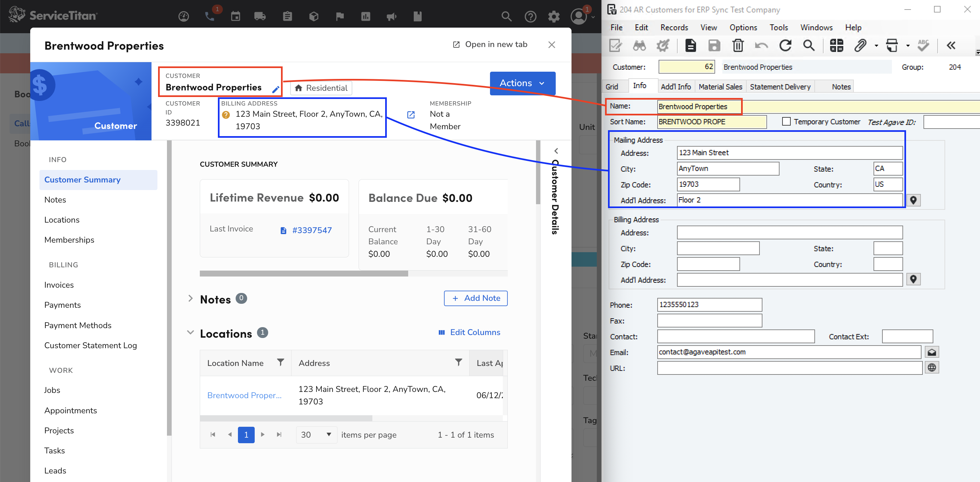Filter the Location Name column
The image size is (980, 482).
(280, 362)
